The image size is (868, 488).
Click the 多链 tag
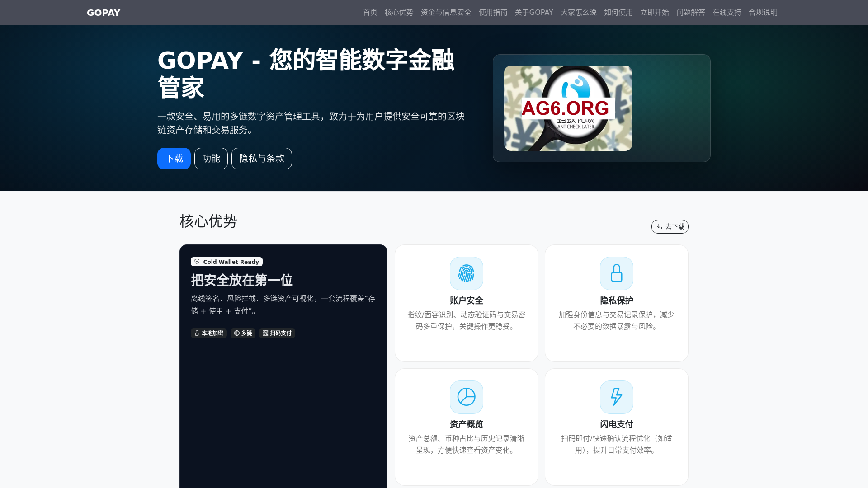point(243,333)
